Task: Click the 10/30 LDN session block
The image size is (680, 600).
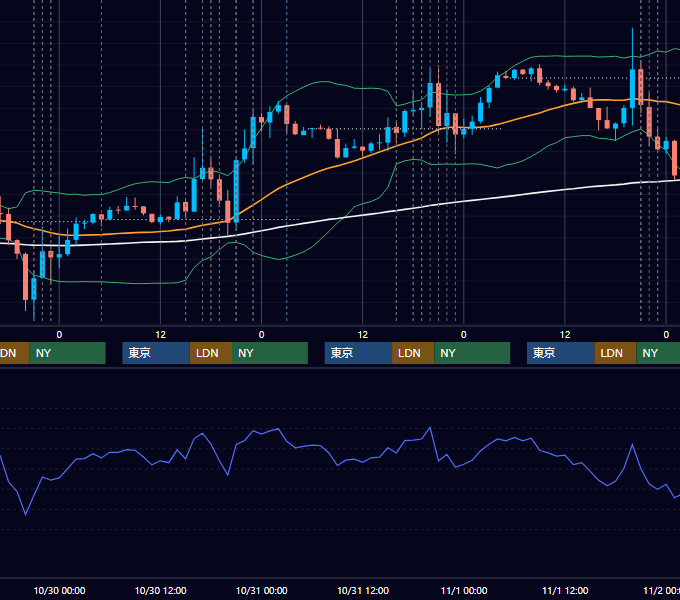Action: pyautogui.click(x=211, y=353)
